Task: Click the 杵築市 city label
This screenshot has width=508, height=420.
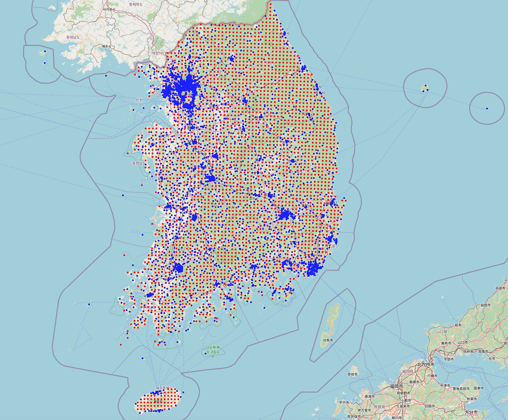Action: (x=472, y=399)
